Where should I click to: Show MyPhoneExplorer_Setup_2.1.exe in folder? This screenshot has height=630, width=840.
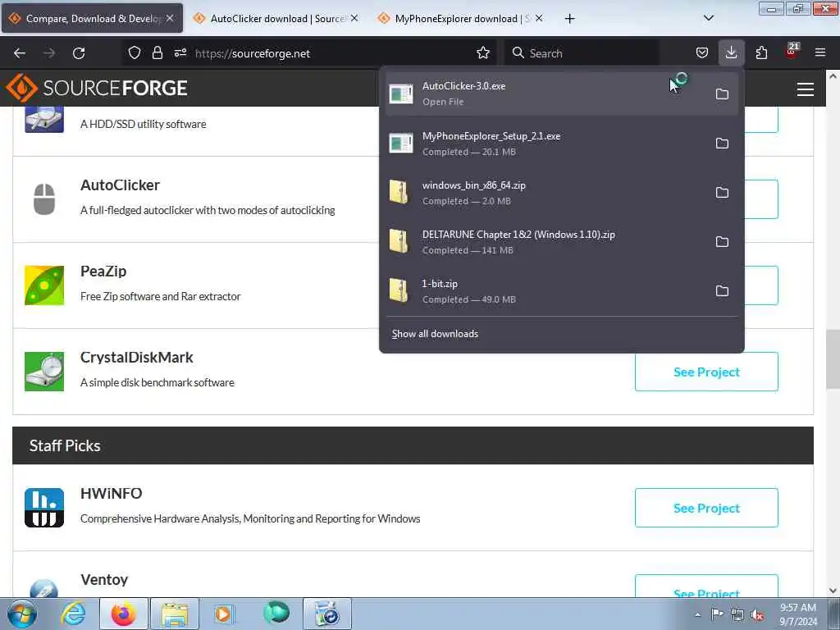click(x=722, y=143)
